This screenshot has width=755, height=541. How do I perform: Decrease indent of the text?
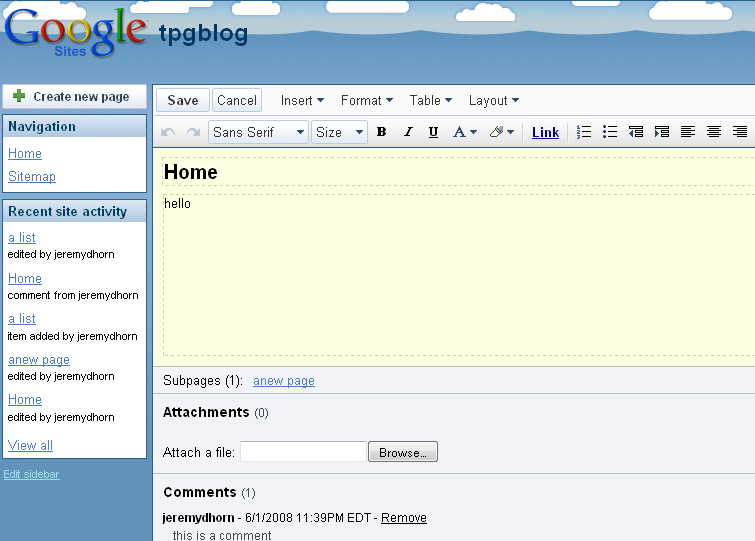[636, 132]
